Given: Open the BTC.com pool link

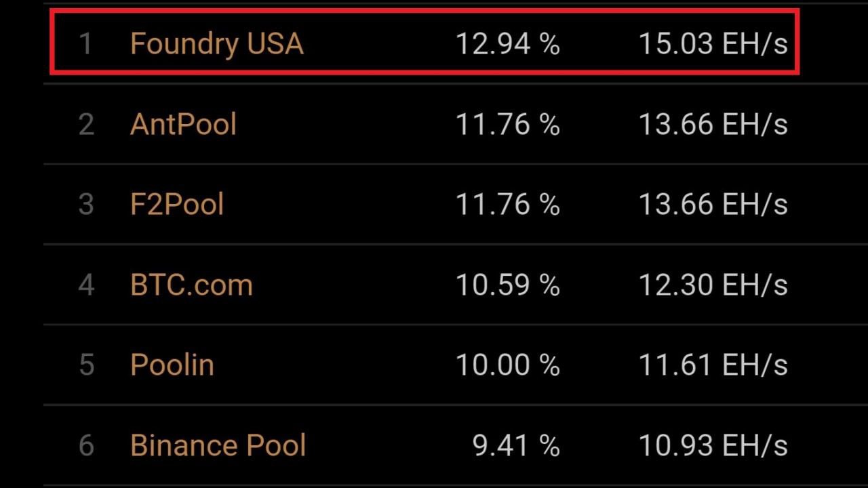Looking at the screenshot, I should 191,285.
